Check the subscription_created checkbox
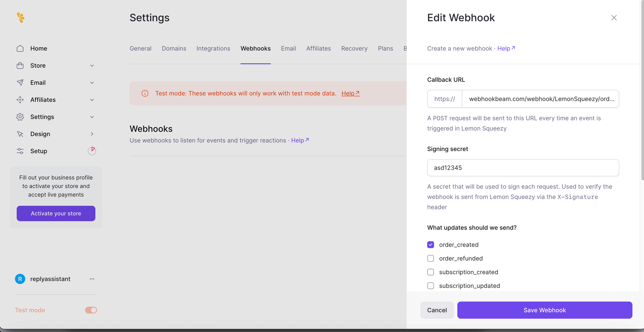644x332 pixels. (x=431, y=272)
